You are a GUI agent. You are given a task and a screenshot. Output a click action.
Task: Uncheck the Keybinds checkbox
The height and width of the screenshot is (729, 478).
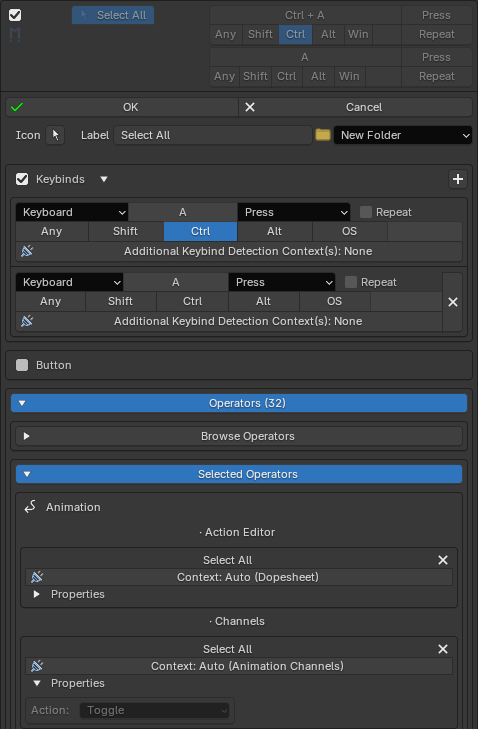(22, 179)
